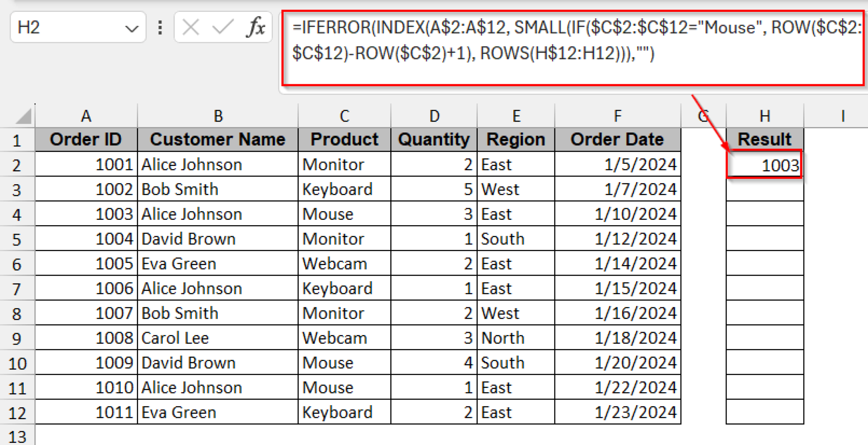Click the Name Box showing H2

point(64,27)
